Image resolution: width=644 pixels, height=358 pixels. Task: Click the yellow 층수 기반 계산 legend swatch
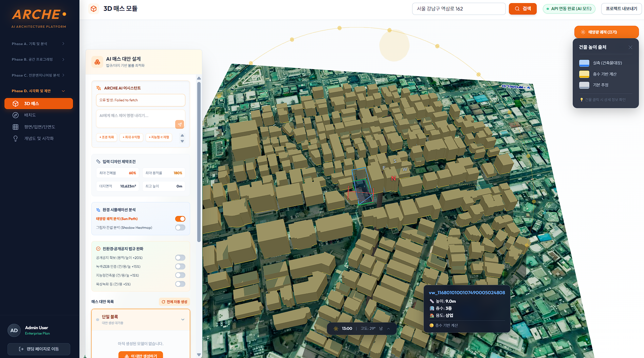click(584, 74)
